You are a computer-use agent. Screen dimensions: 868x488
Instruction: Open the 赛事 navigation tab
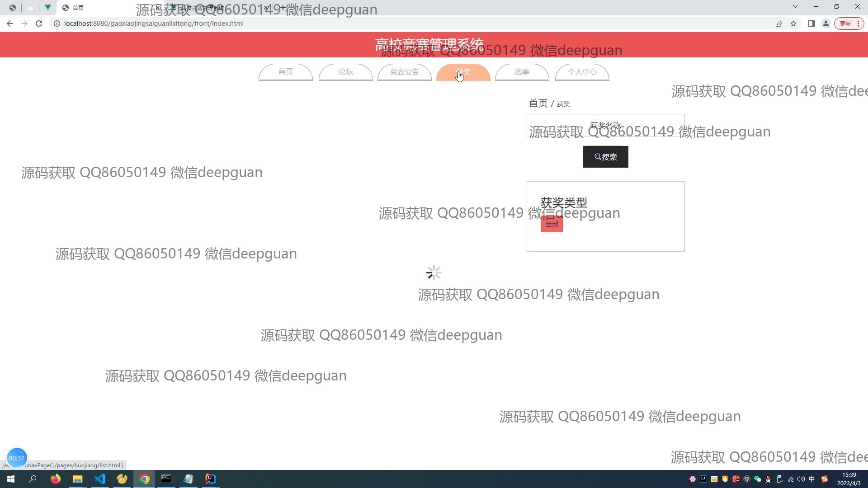click(x=522, y=72)
